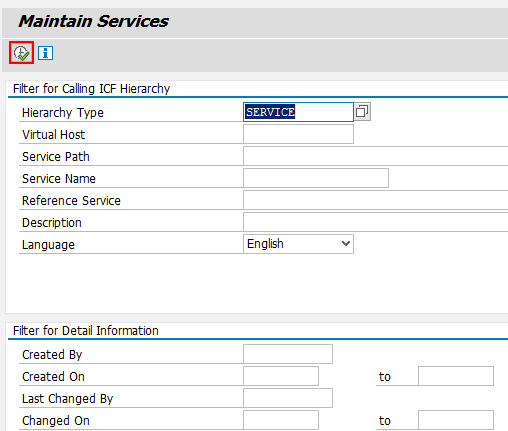The width and height of the screenshot is (508, 431).
Task: Focus the Created By field
Action: pos(288,354)
